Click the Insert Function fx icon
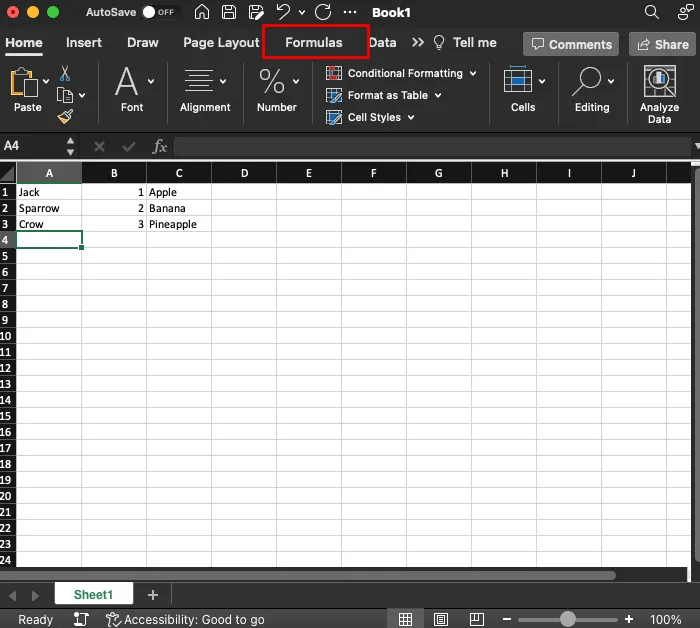The width and height of the screenshot is (700, 628). click(159, 146)
